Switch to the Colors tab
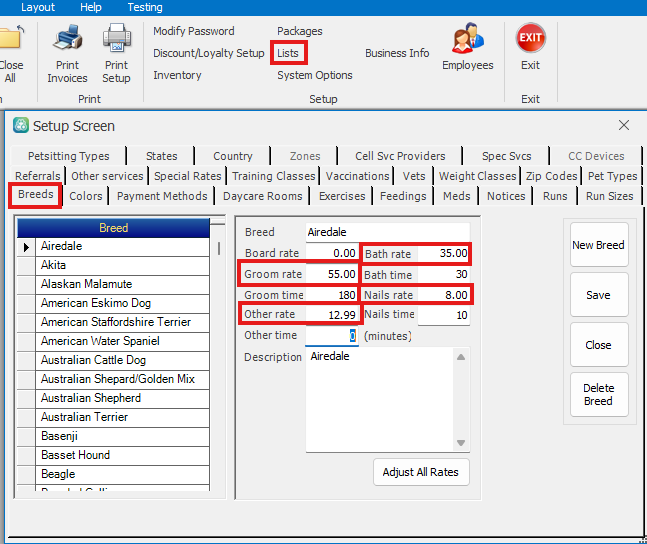 point(85,196)
